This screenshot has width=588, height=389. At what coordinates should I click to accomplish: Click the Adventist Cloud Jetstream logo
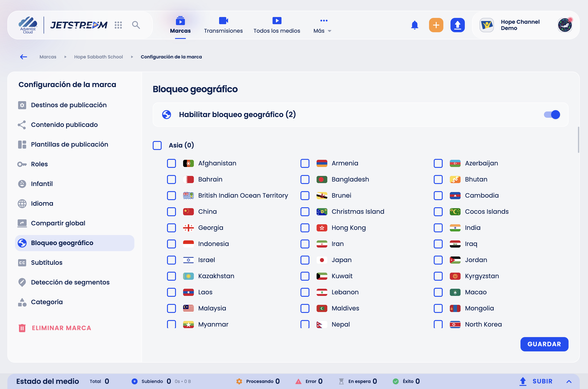pyautogui.click(x=63, y=25)
